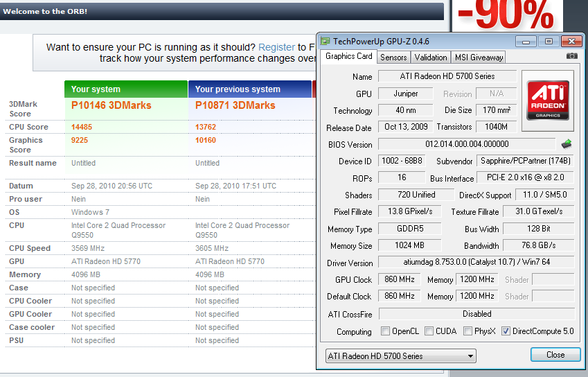Click the ATI CrossFire Disabled field
Screen dimensions: 588x377
tap(476, 314)
